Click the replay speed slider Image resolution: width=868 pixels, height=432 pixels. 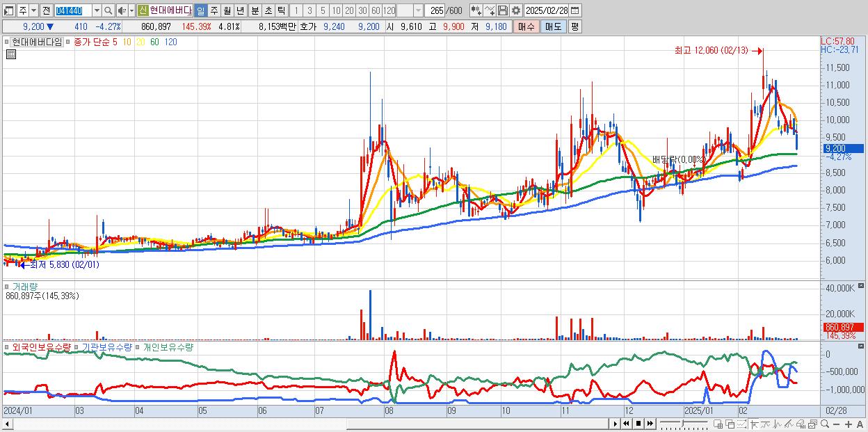point(684,424)
